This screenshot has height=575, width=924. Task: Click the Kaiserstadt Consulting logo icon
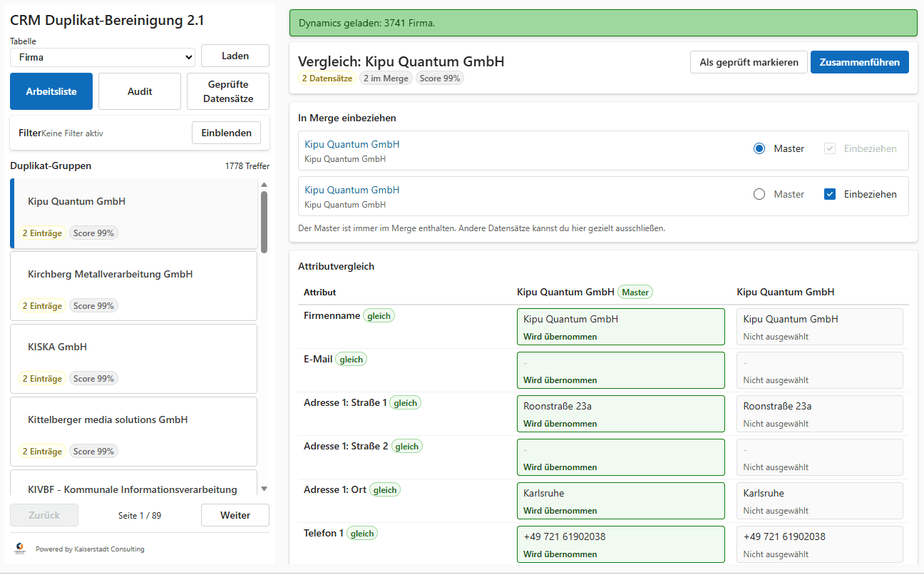[20, 549]
